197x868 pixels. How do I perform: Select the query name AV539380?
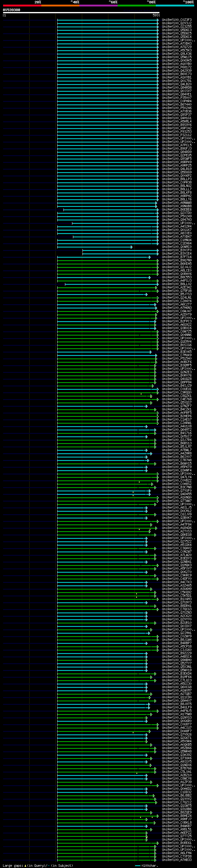pos(11,10)
